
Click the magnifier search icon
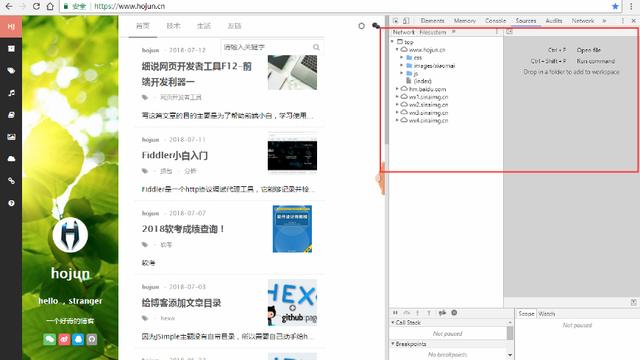click(316, 47)
